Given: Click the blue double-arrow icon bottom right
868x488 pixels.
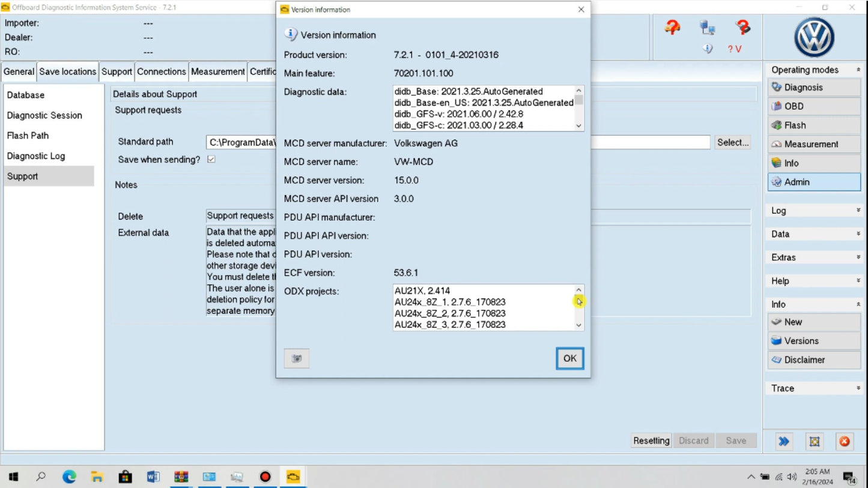Looking at the screenshot, I should 783,441.
